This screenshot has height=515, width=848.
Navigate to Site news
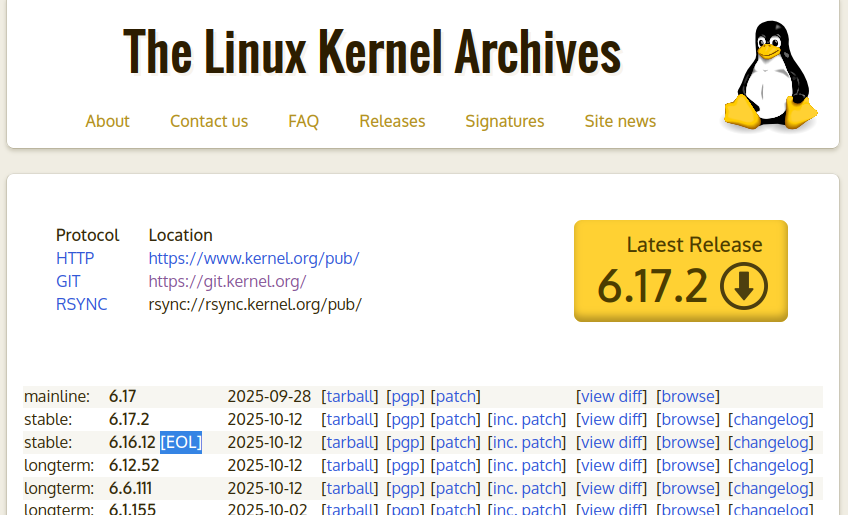click(x=620, y=121)
